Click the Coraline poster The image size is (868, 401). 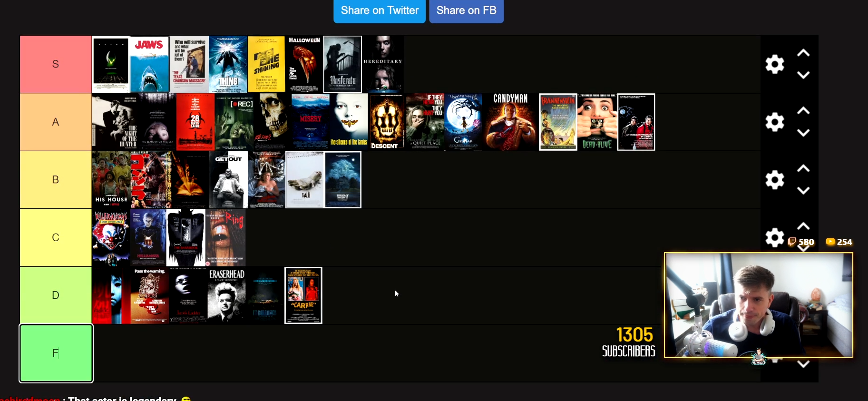tap(464, 122)
